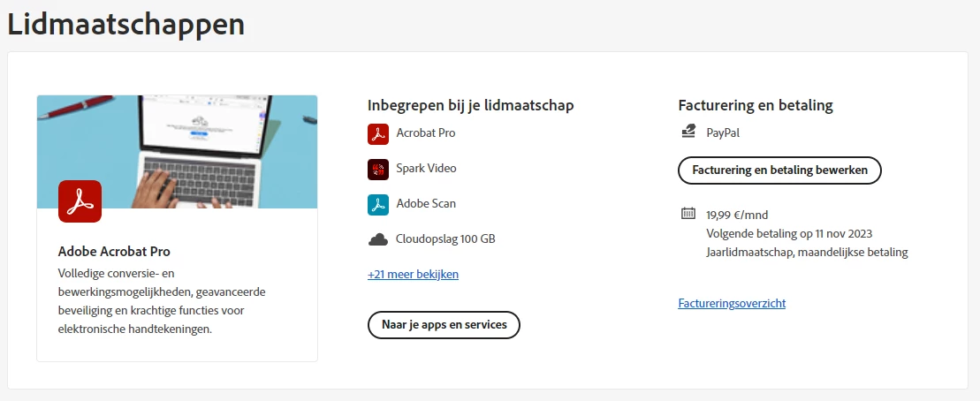This screenshot has height=401, width=980.
Task: Click the PayPal payment method icon
Action: tap(688, 132)
